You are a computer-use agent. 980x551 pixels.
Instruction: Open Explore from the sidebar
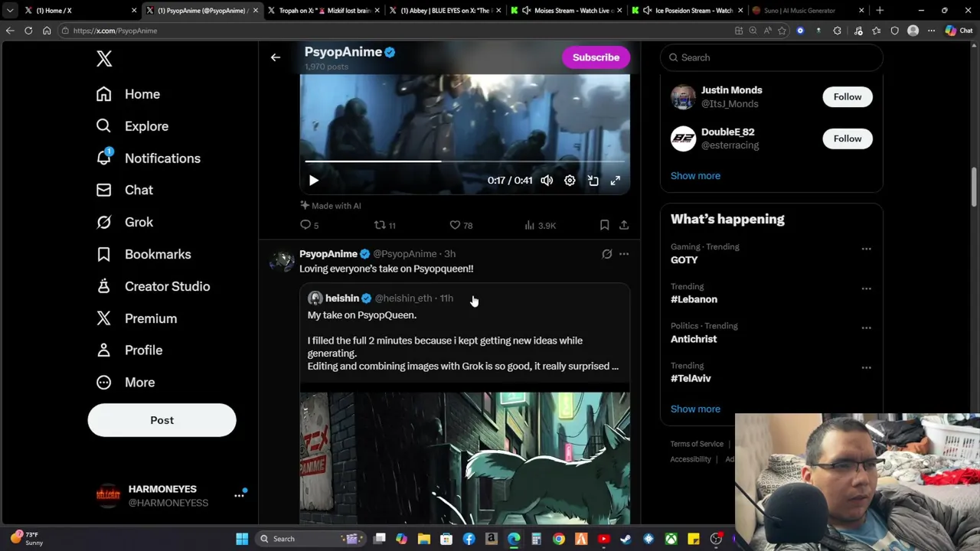[132, 126]
